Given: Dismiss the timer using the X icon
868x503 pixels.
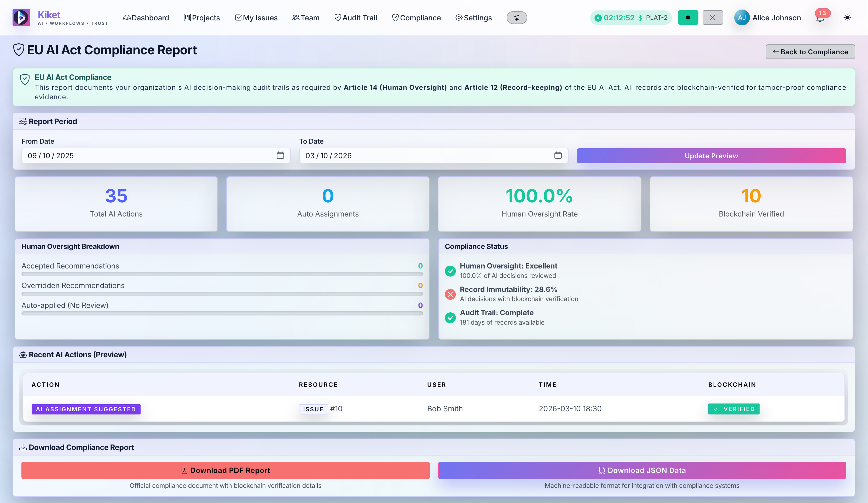Looking at the screenshot, I should [x=713, y=17].
